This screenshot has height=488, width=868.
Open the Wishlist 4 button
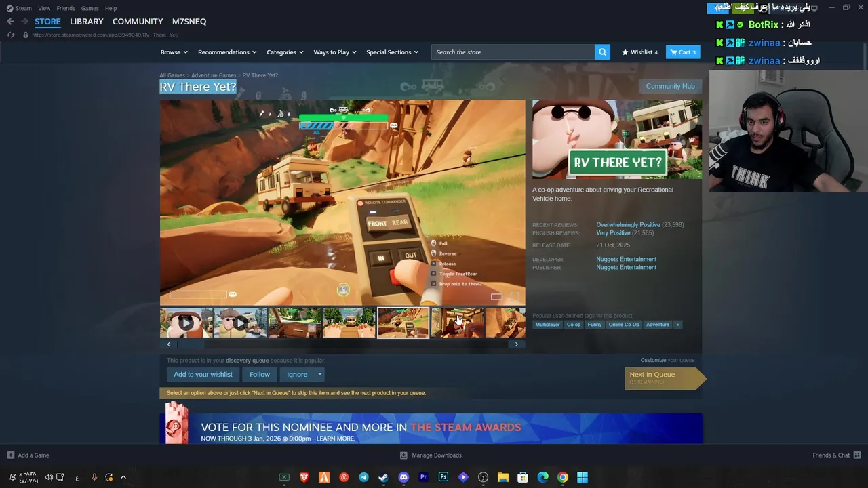tap(639, 52)
